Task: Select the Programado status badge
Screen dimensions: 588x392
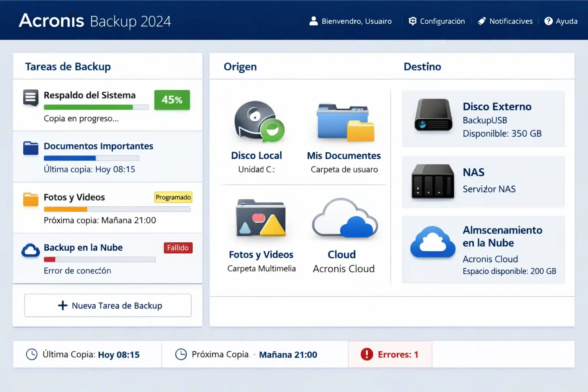Action: 173,197
